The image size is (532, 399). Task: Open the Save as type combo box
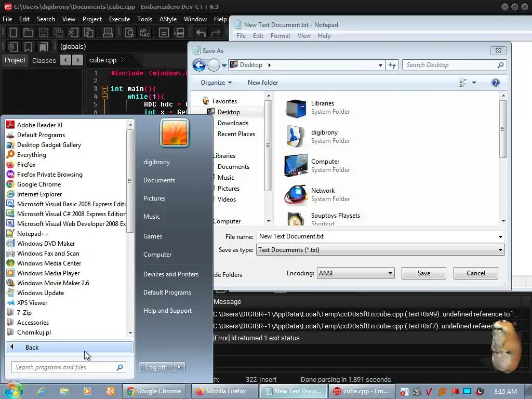pos(380,250)
